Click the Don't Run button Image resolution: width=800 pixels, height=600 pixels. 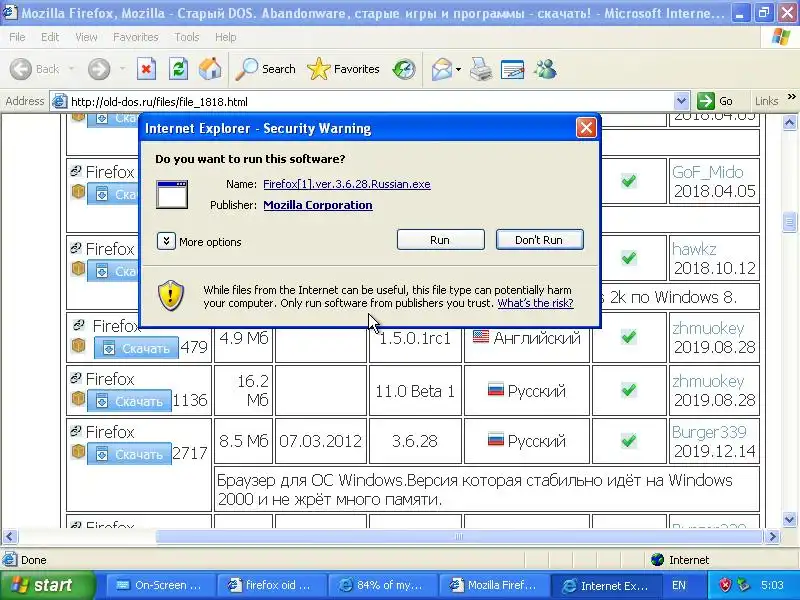coord(539,240)
